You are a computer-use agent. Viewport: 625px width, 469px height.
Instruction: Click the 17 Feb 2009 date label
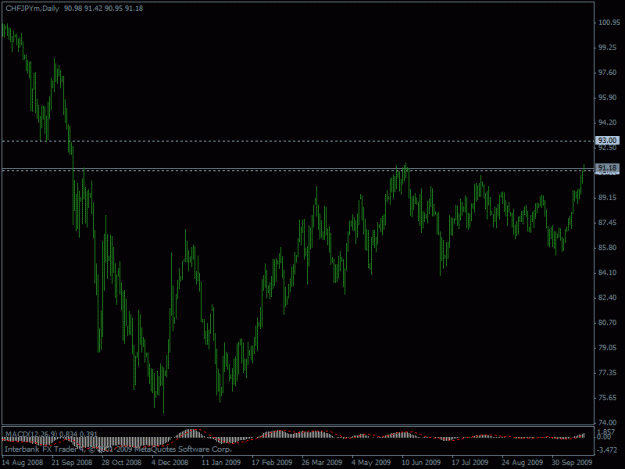pyautogui.click(x=272, y=462)
